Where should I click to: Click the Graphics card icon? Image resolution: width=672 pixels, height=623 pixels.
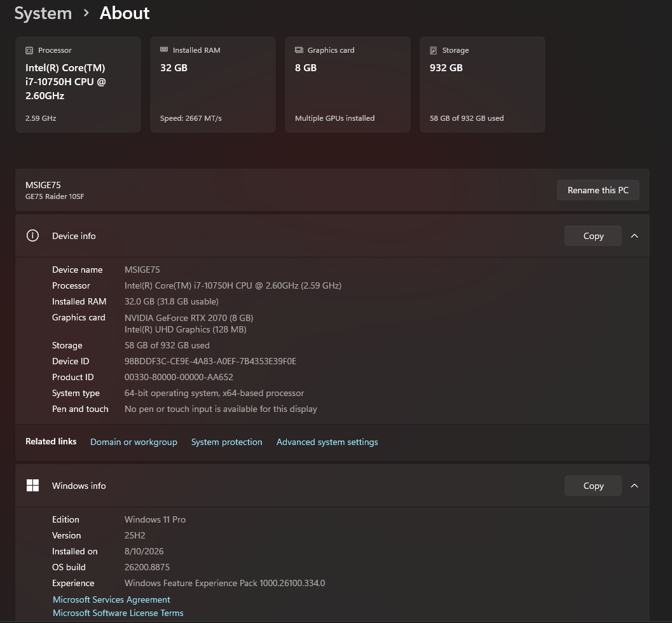[x=299, y=50]
